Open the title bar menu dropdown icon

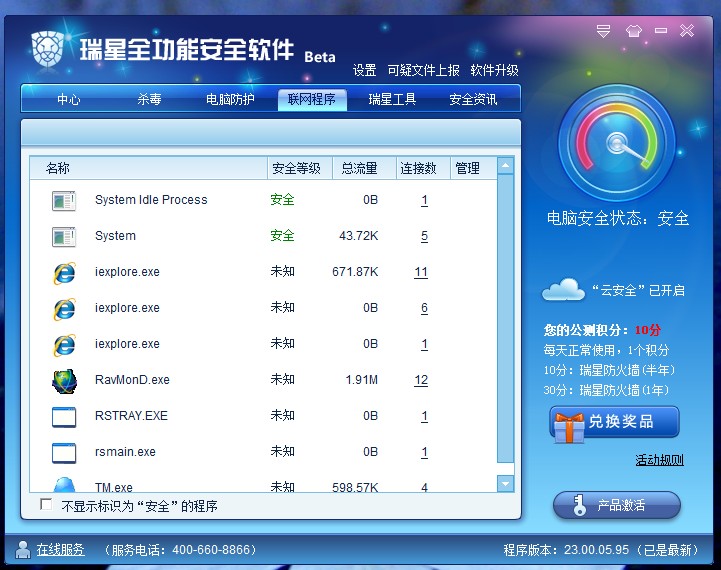pyautogui.click(x=603, y=31)
